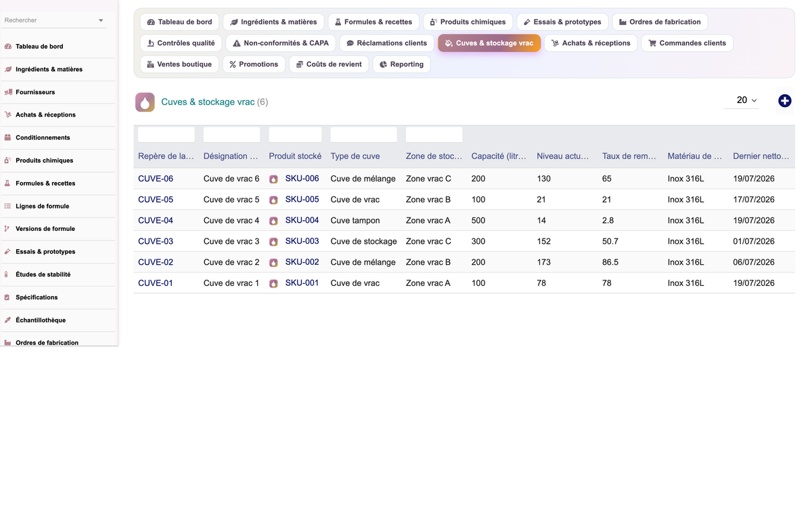Click the 86.5 fill rate value
The image size is (812, 508).
click(610, 262)
